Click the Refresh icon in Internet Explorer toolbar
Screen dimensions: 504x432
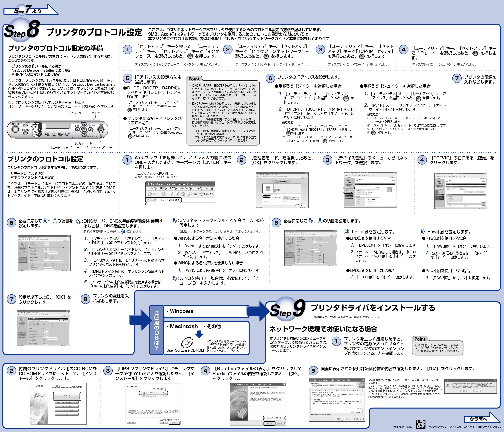(177, 194)
